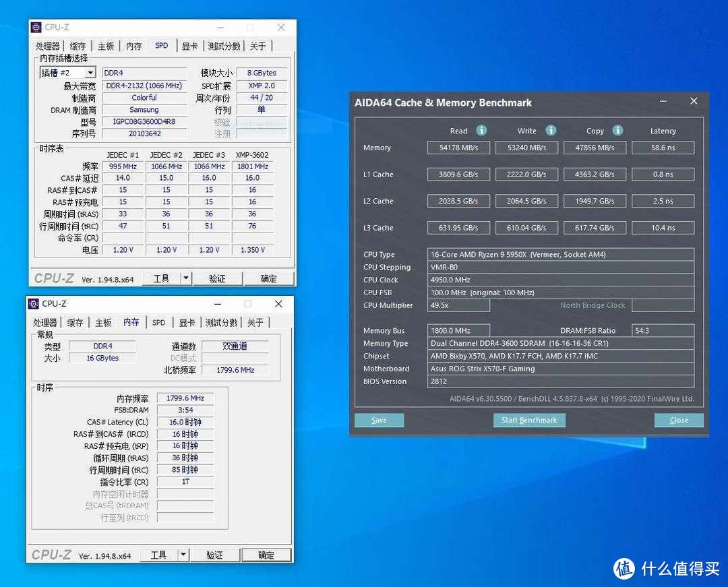Click L2 Cache Write value 2064.5 GB/s
The height and width of the screenshot is (587, 728).
point(526,201)
